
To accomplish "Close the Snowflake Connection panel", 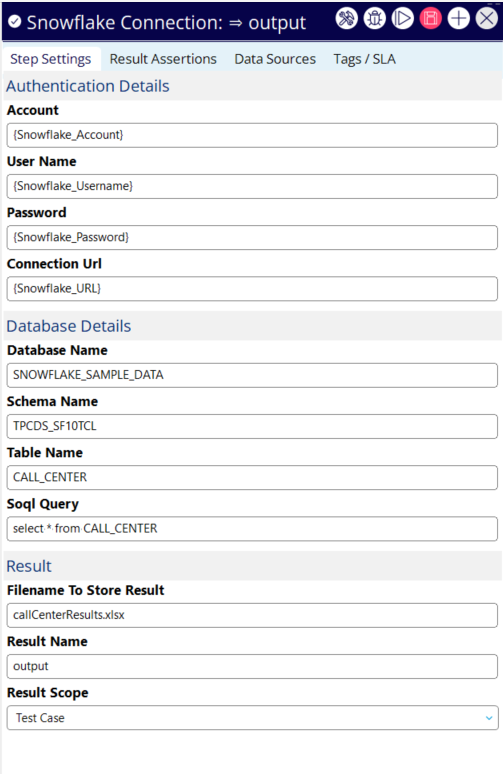I will tap(487, 19).
